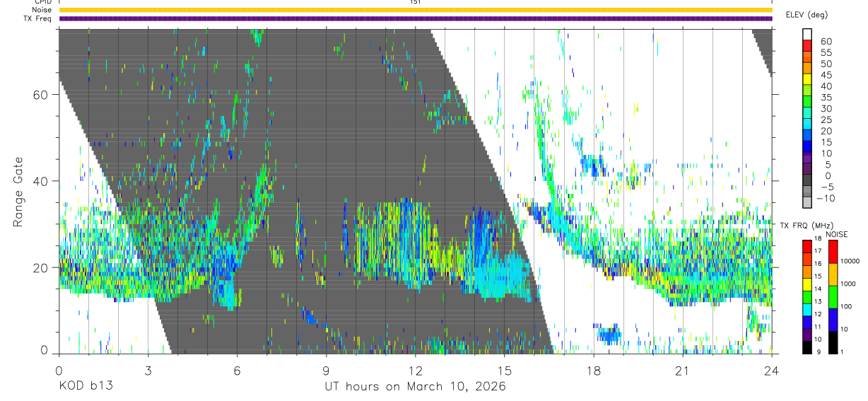The width and height of the screenshot is (868, 401).
Task: Click the red top NOISE colorbar segment
Action: [833, 252]
